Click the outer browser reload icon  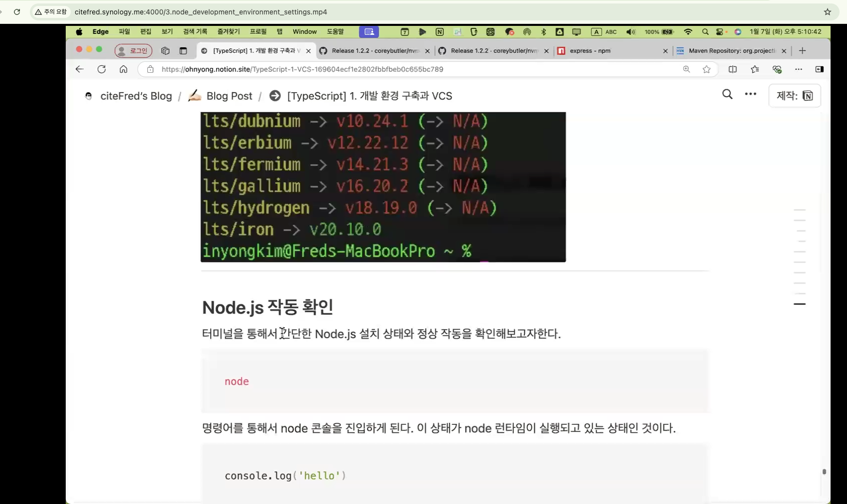pos(17,12)
